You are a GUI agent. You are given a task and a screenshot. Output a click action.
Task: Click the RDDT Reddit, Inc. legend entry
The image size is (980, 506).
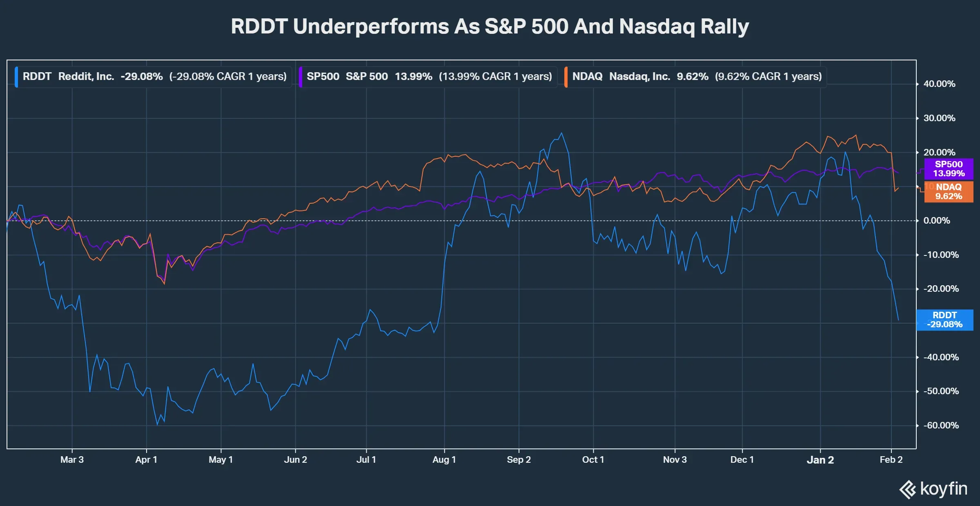click(154, 77)
